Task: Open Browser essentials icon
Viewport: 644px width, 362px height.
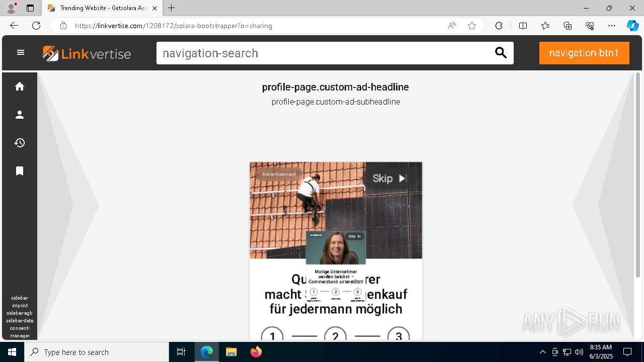Action: (x=590, y=26)
